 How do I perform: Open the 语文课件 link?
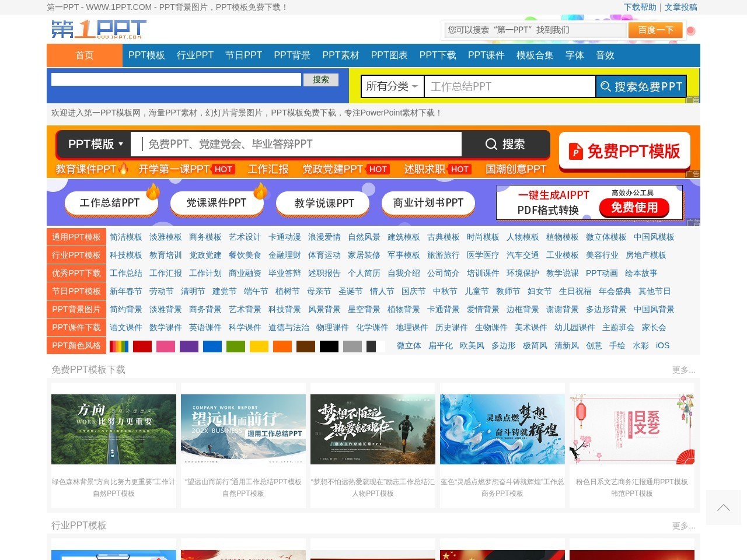click(x=126, y=328)
